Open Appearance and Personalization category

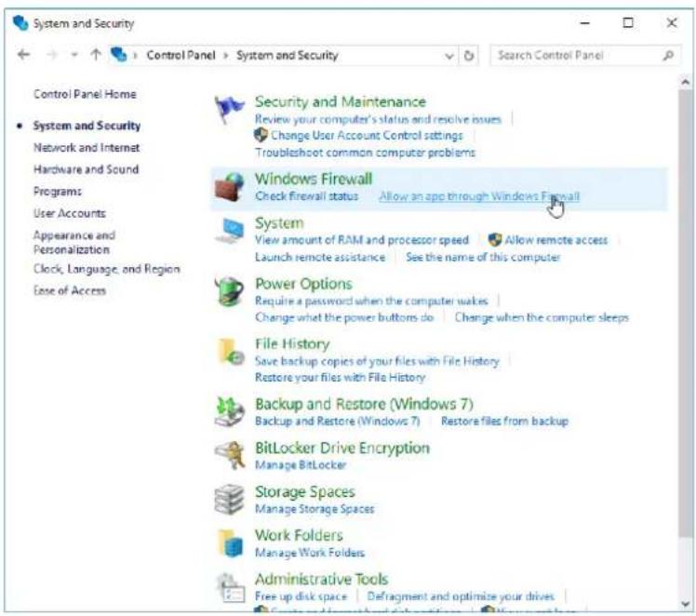[74, 242]
